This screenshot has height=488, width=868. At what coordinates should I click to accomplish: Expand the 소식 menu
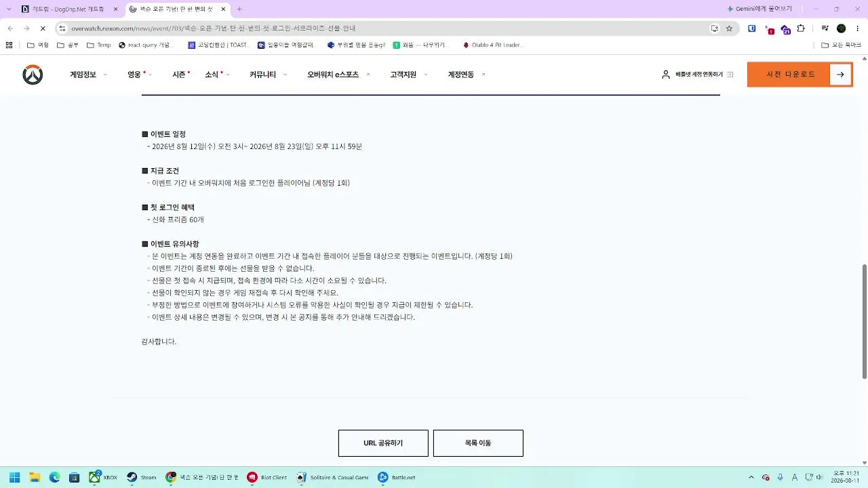point(218,75)
